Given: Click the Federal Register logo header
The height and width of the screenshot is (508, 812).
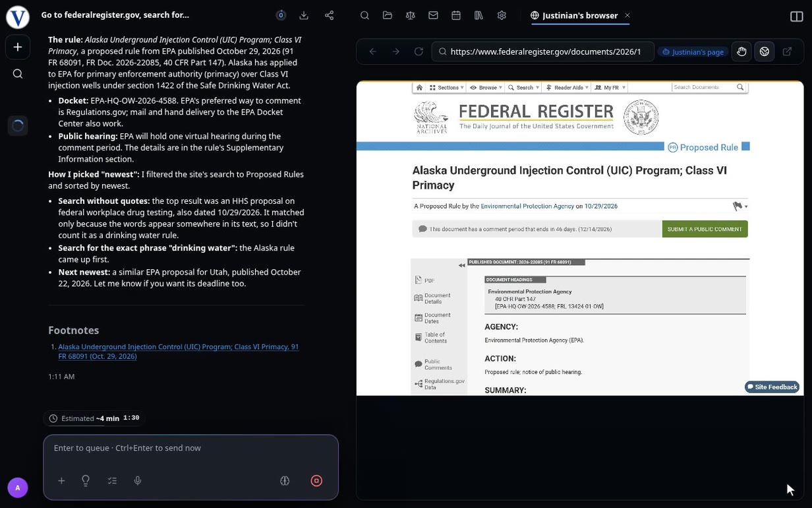Looking at the screenshot, I should tap(536, 117).
